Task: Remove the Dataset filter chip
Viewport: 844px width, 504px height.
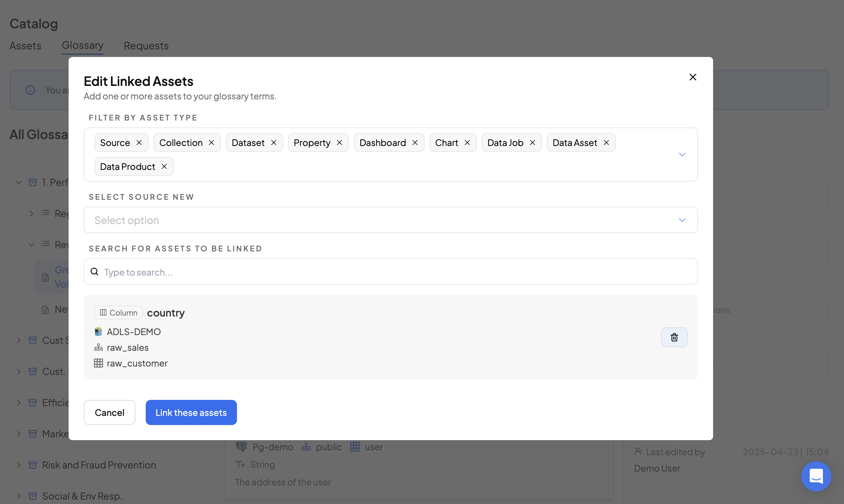Action: [274, 143]
